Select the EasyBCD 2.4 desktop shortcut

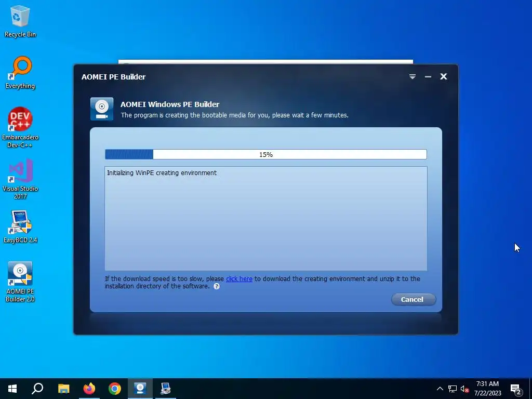pos(20,227)
